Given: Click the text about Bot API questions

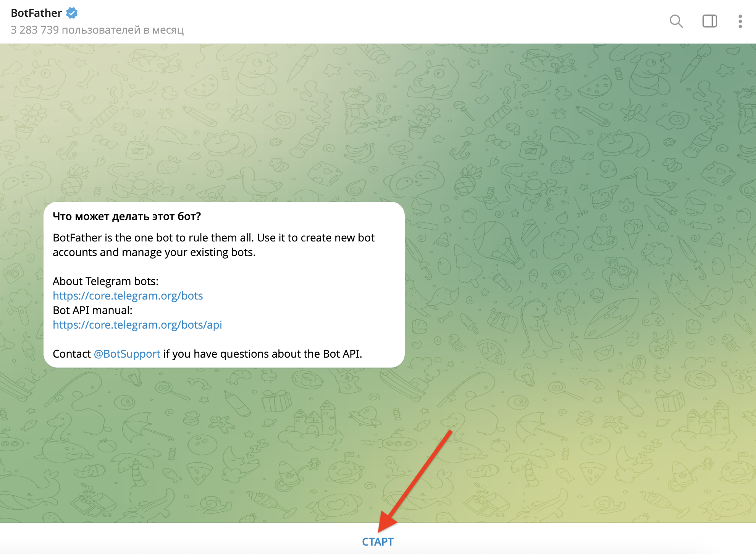Looking at the screenshot, I should 263,354.
